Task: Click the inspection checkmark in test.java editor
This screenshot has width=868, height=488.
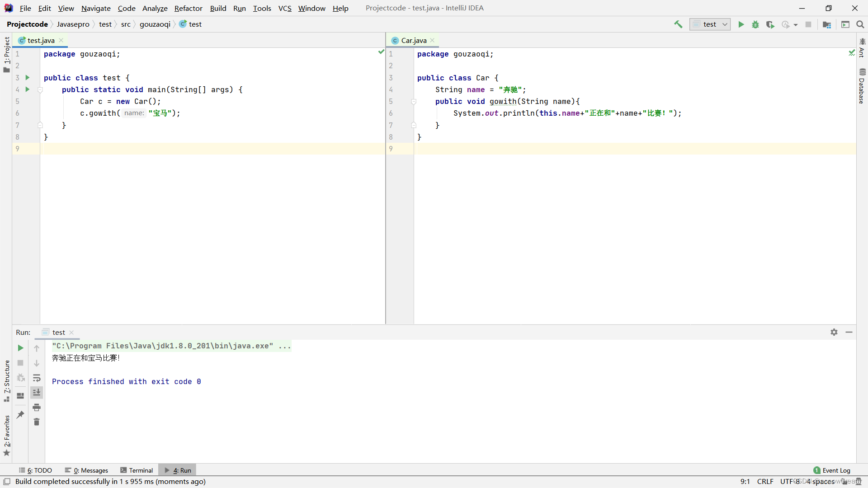Action: point(381,52)
